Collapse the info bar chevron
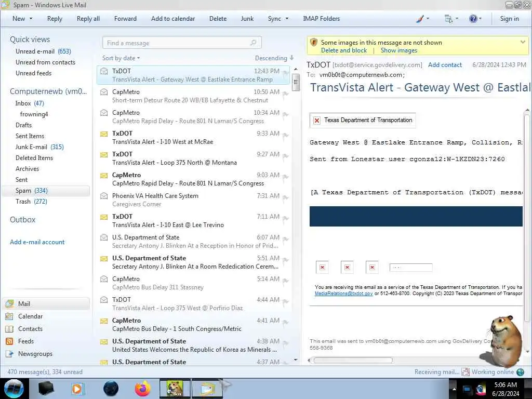Image resolution: width=532 pixels, height=399 pixels. [523, 42]
